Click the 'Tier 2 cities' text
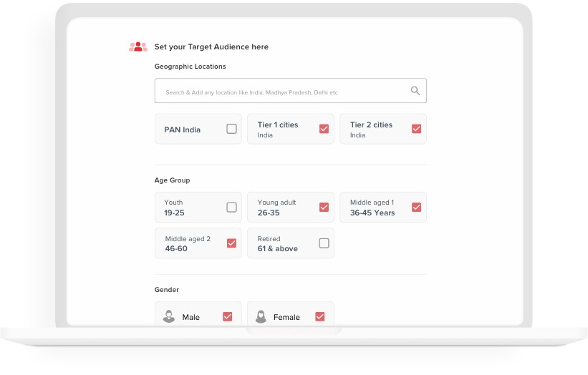The image size is (588, 375). point(371,125)
